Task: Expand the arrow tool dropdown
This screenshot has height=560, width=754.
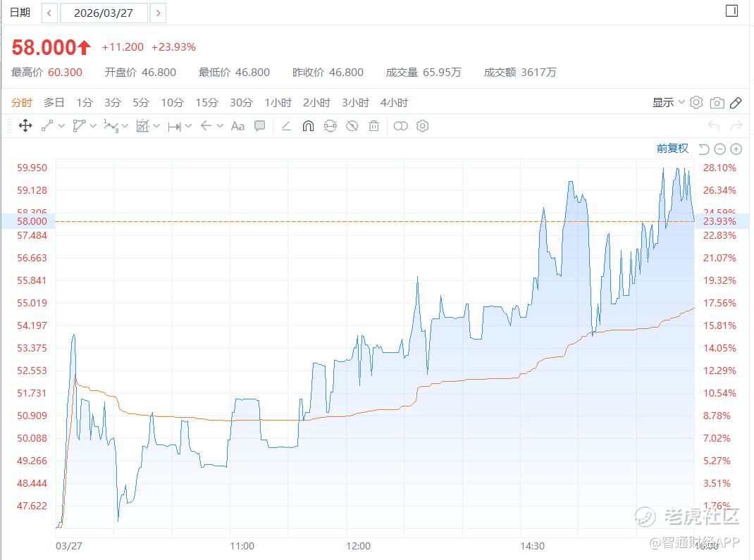Action: click(x=220, y=126)
